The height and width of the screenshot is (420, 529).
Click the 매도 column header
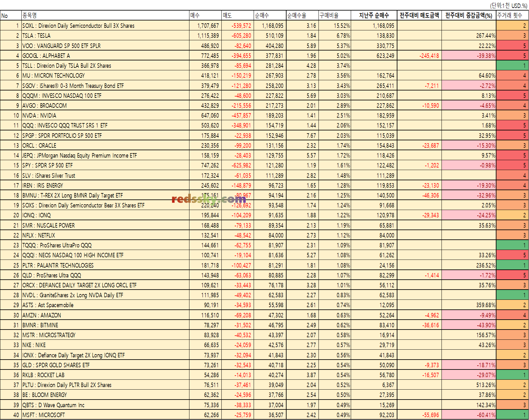click(238, 15)
